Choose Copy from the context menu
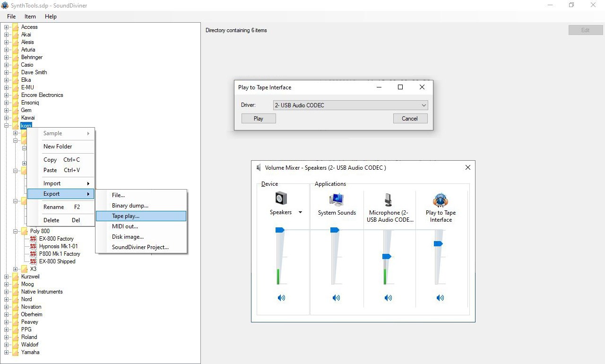Viewport: 605px width, 364px height. point(60,160)
